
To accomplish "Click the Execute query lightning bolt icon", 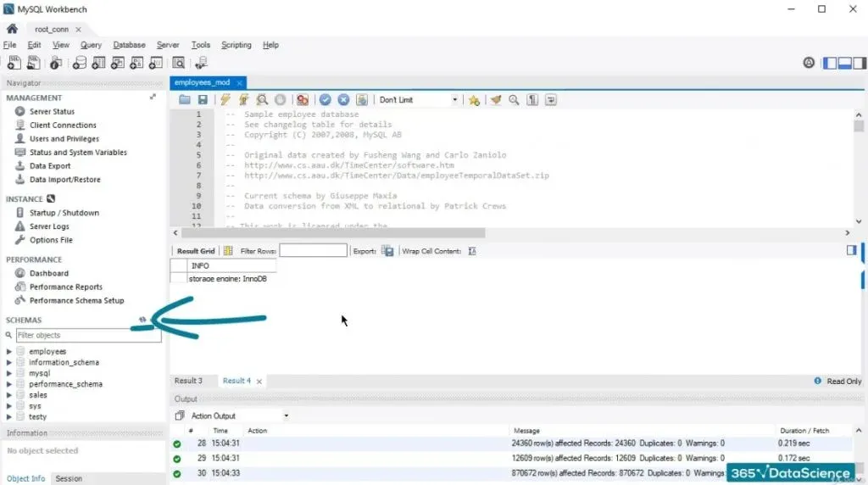I will (225, 100).
